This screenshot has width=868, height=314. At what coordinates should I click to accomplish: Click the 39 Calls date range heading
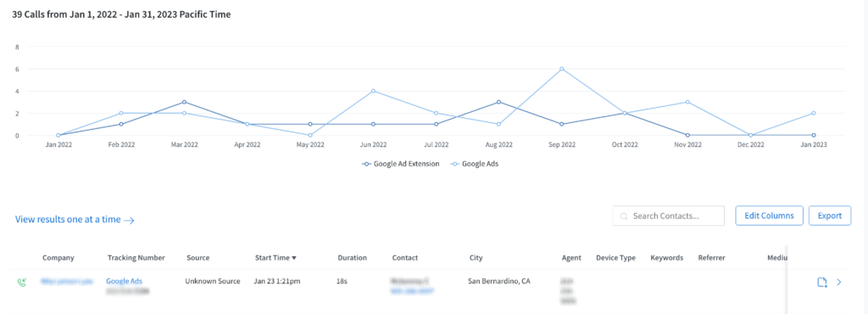tap(121, 15)
